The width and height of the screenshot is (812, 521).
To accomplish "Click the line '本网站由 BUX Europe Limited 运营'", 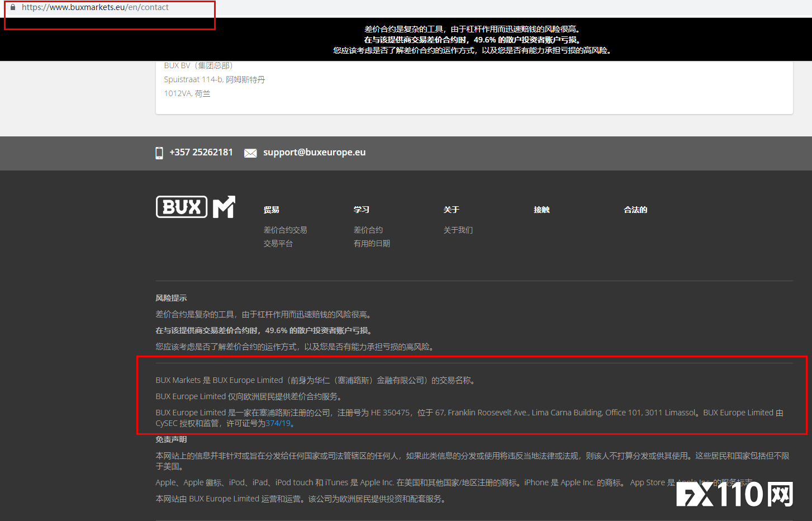I will (301, 499).
